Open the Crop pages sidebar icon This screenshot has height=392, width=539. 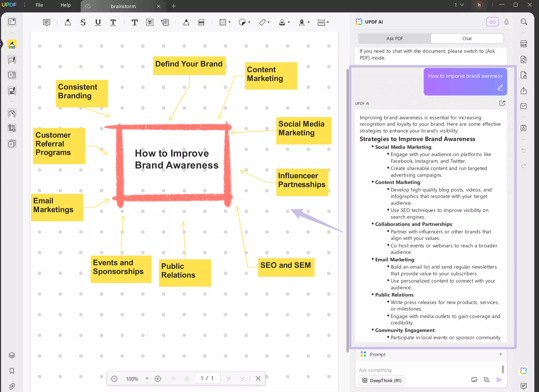click(12, 128)
